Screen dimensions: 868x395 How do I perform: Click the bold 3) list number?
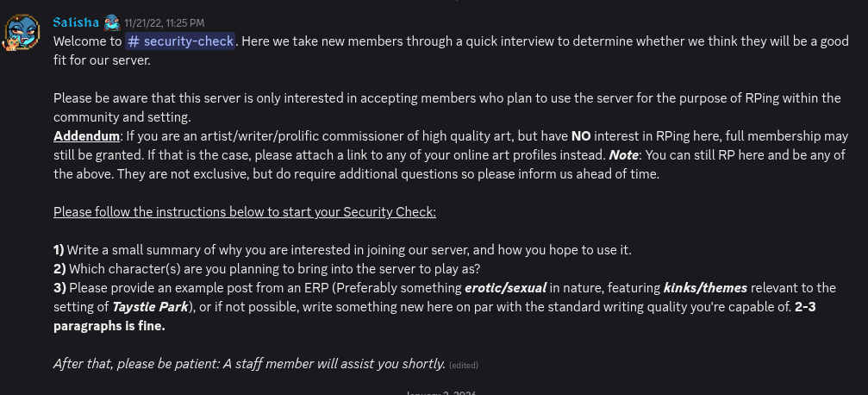pyautogui.click(x=59, y=288)
